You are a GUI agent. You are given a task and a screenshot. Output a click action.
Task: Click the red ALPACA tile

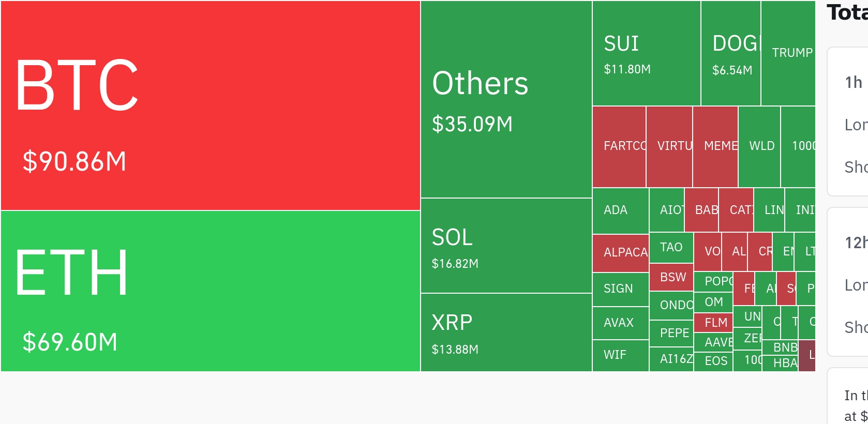pyautogui.click(x=621, y=253)
